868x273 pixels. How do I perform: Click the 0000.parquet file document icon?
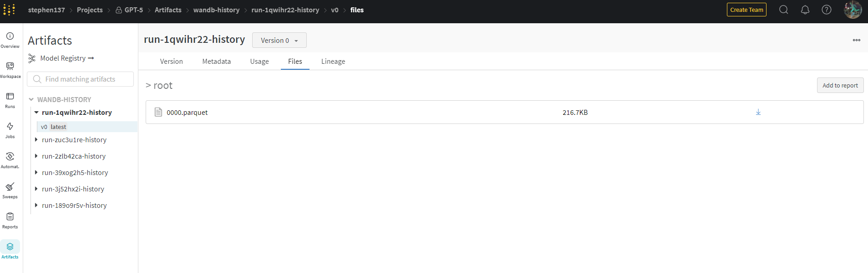click(158, 112)
